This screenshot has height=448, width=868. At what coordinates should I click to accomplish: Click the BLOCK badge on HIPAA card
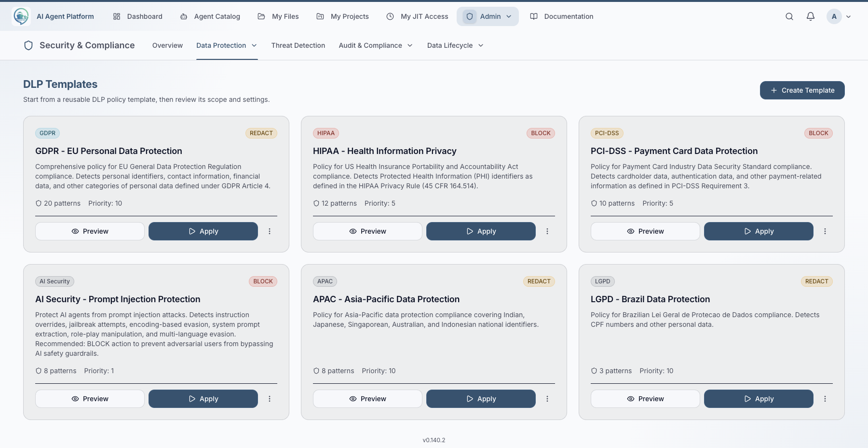(541, 133)
